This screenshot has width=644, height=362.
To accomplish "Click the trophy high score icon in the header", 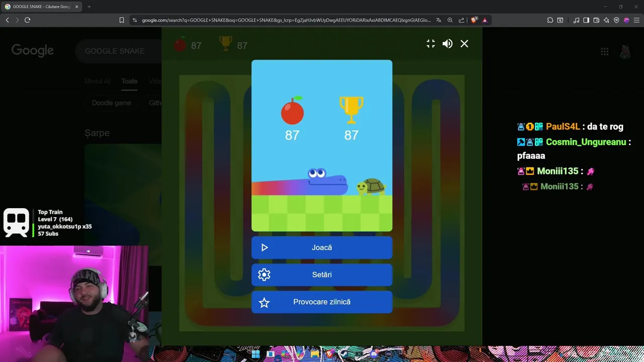I will [x=225, y=44].
